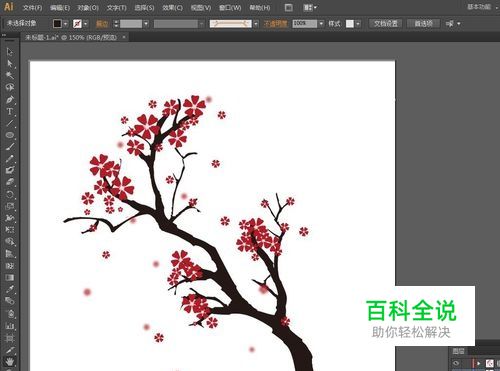
Task: Open the 文件(F) menu
Action: pyautogui.click(x=32, y=7)
